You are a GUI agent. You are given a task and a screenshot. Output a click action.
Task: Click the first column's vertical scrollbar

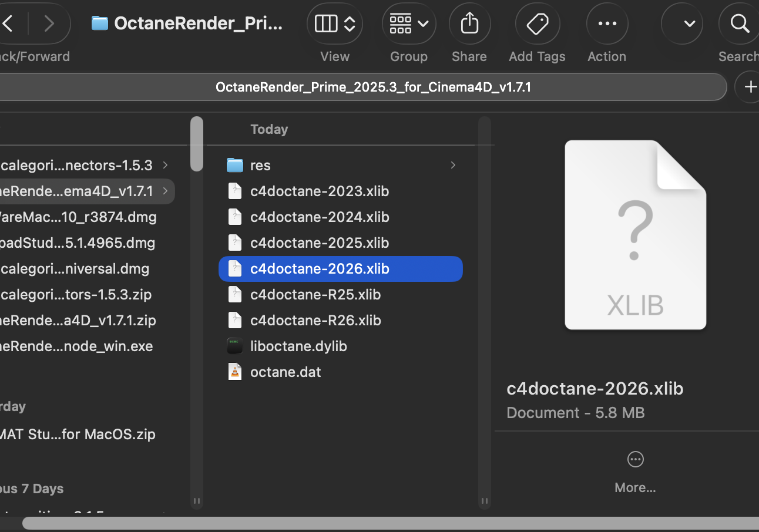[x=197, y=144]
